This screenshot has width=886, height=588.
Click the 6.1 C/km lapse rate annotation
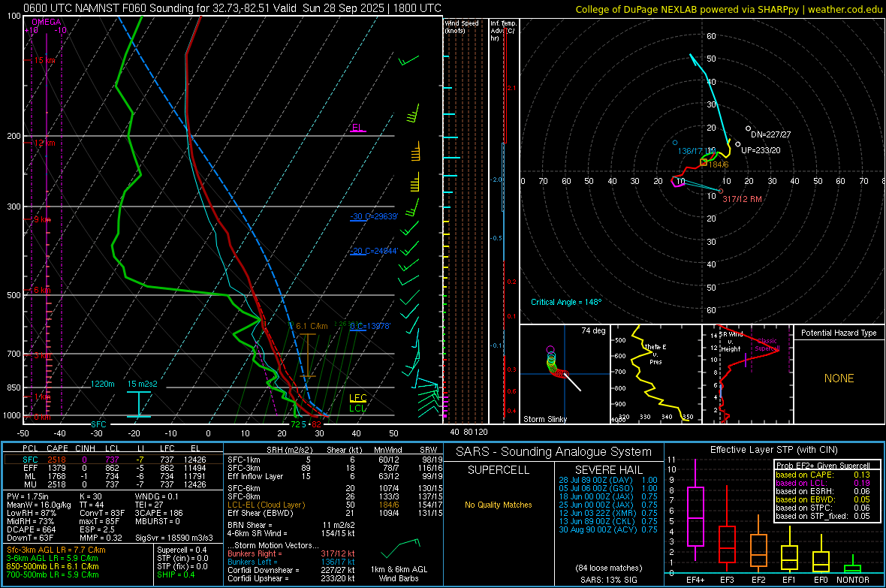tap(312, 326)
